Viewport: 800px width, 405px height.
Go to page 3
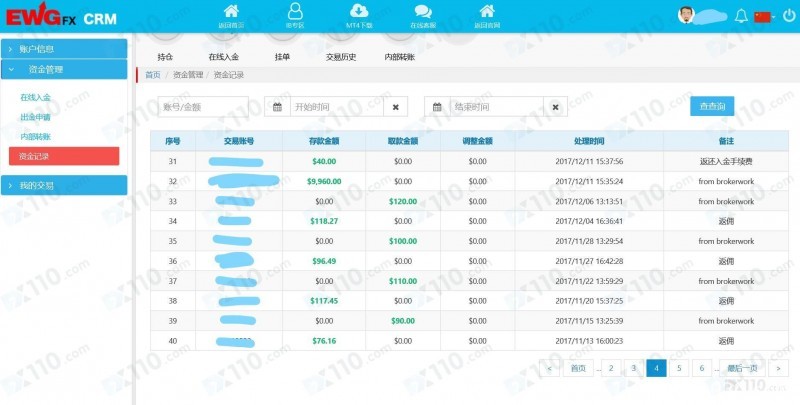coord(634,368)
